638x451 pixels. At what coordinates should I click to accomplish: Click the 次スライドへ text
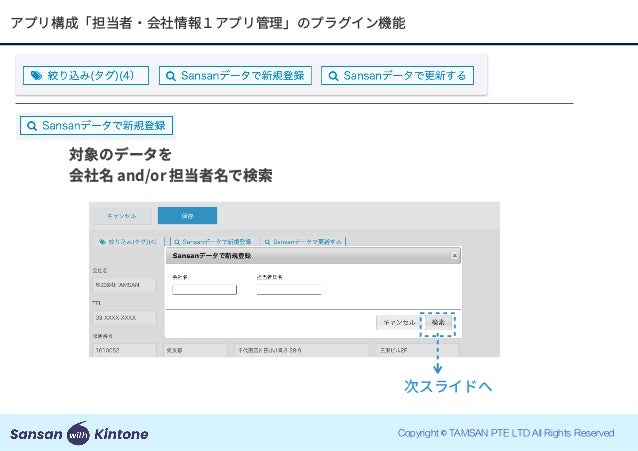448,386
